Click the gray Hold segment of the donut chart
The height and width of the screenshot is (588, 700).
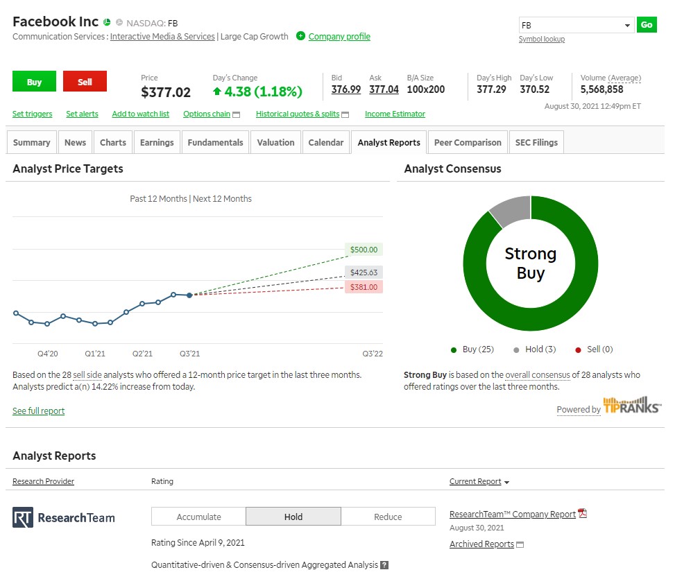click(x=513, y=209)
